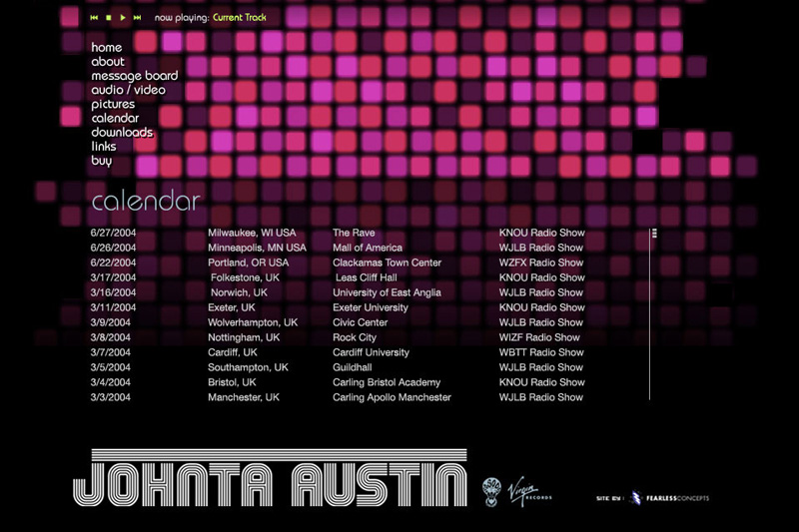Screen dimensions: 799x532
Task: Play the current track
Action: pyautogui.click(x=123, y=17)
